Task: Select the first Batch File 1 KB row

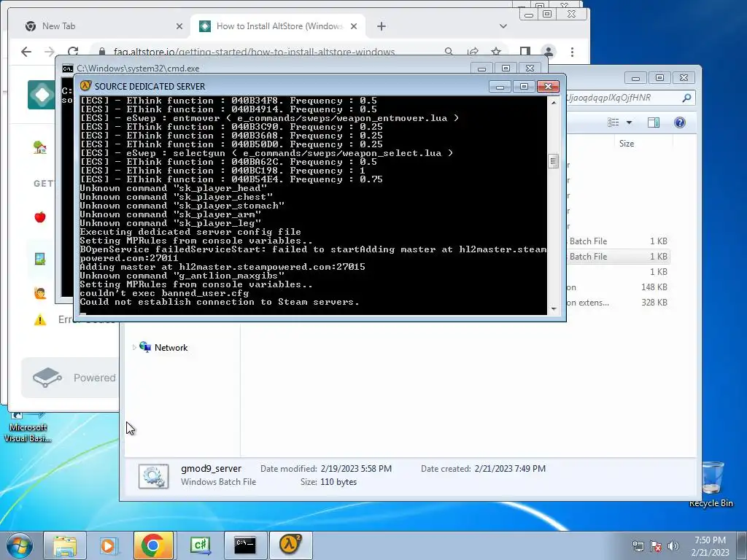Action: tap(618, 241)
